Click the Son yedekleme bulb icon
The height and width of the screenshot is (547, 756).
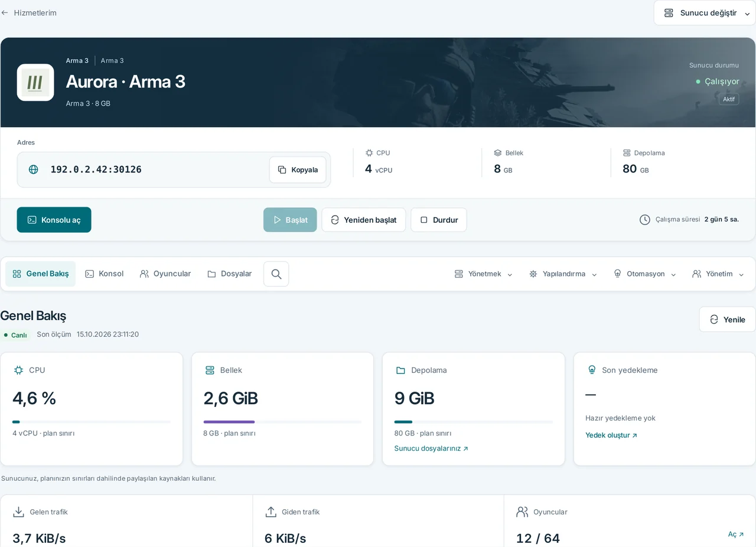tap(592, 370)
